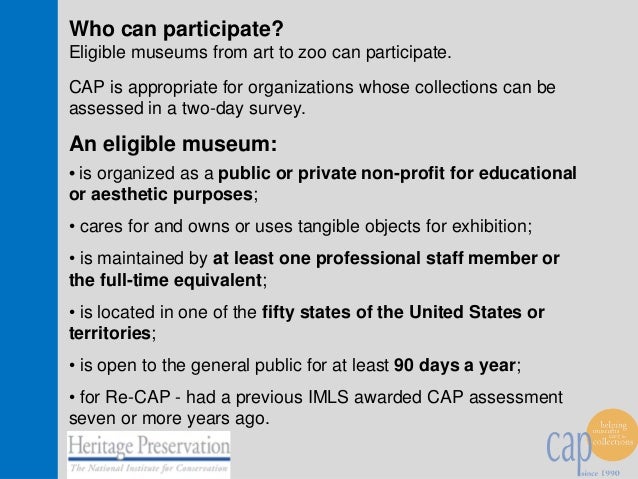638x479 pixels.
Task: Click the bold '90 days a year' text
Action: click(455, 365)
